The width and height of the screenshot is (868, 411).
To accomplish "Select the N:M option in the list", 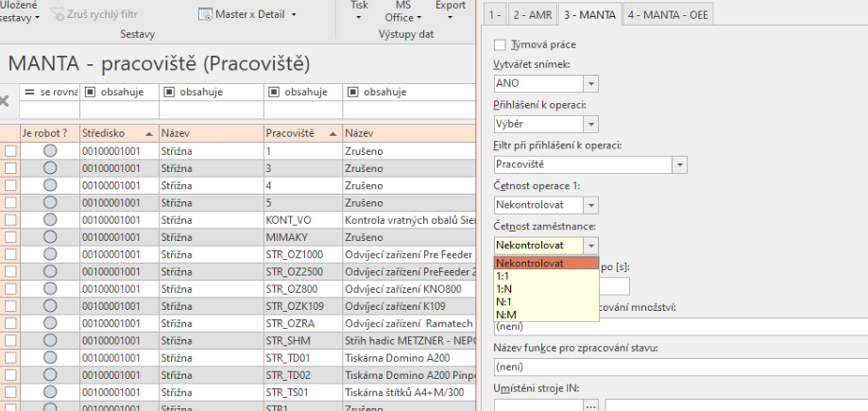I will click(506, 315).
